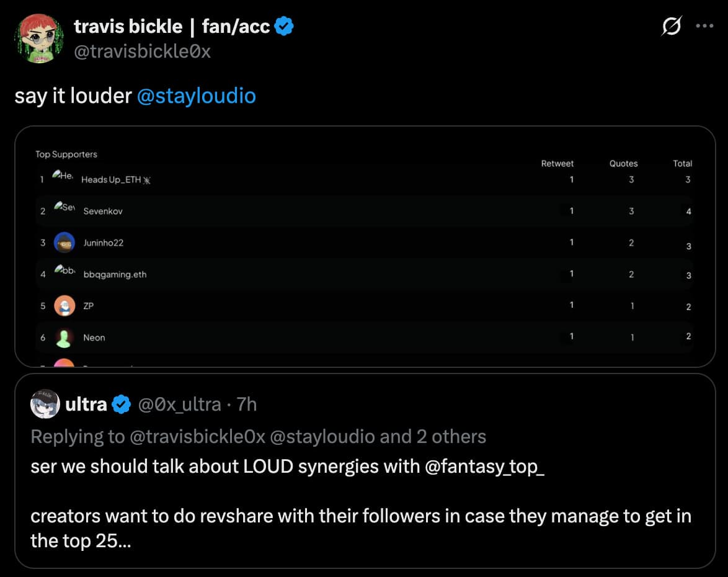Click the travis bickle | fan/acc display name

[x=172, y=27]
